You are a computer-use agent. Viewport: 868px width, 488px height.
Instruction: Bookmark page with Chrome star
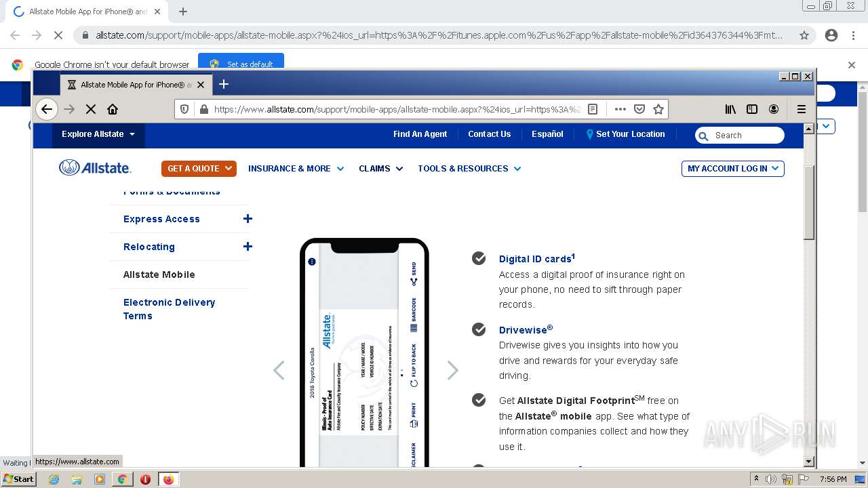[804, 35]
